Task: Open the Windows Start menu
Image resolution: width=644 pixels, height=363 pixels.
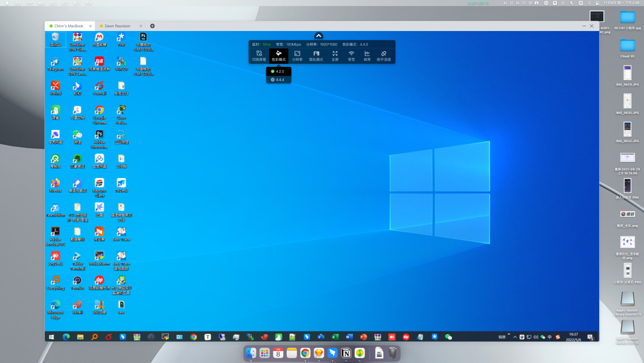Action: (51, 337)
